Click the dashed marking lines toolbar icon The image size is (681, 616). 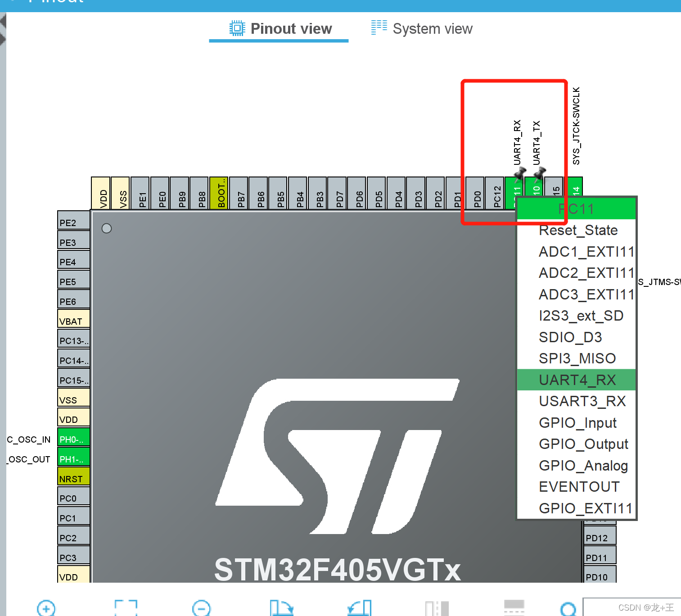tap(514, 609)
